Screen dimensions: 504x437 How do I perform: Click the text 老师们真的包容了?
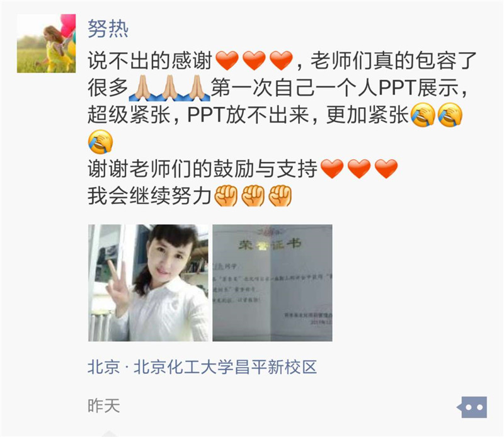click(393, 60)
